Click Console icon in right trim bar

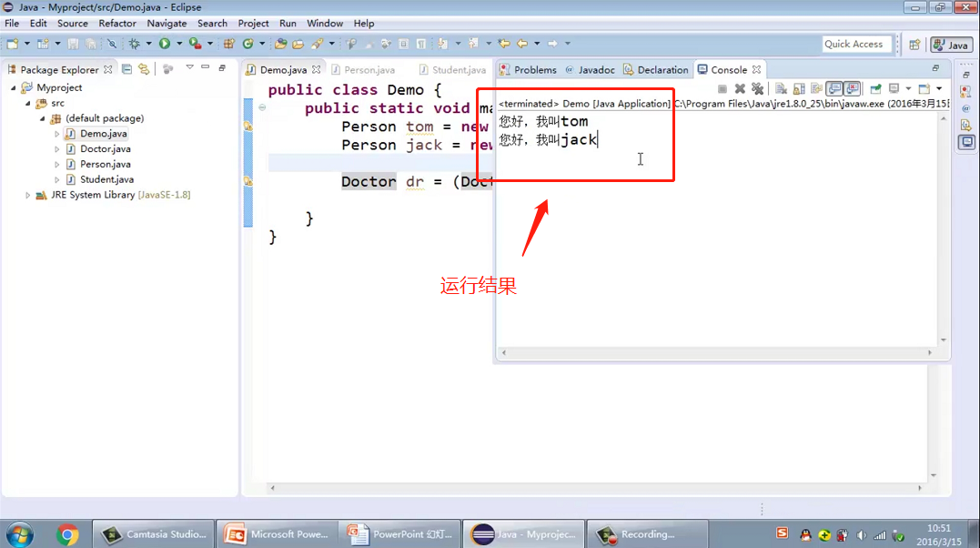pyautogui.click(x=967, y=142)
